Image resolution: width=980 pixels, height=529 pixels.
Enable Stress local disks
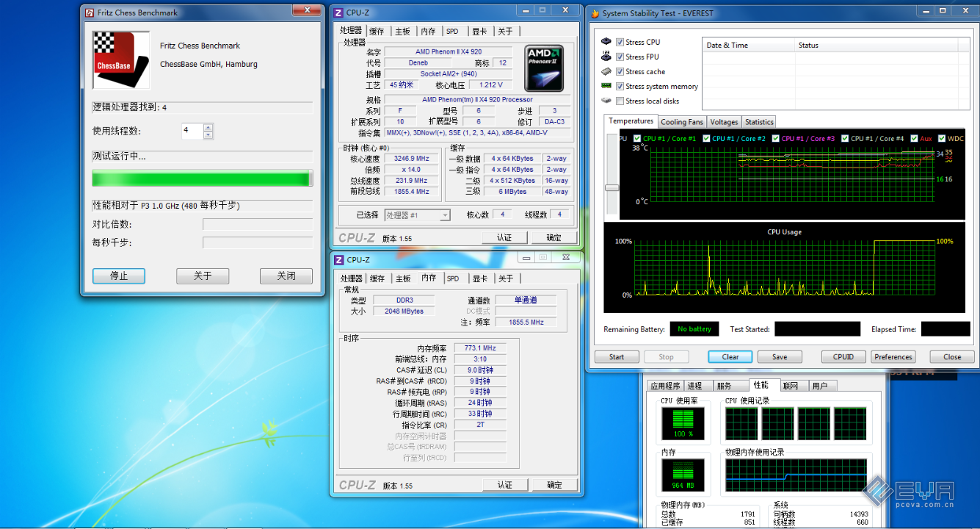click(x=620, y=101)
